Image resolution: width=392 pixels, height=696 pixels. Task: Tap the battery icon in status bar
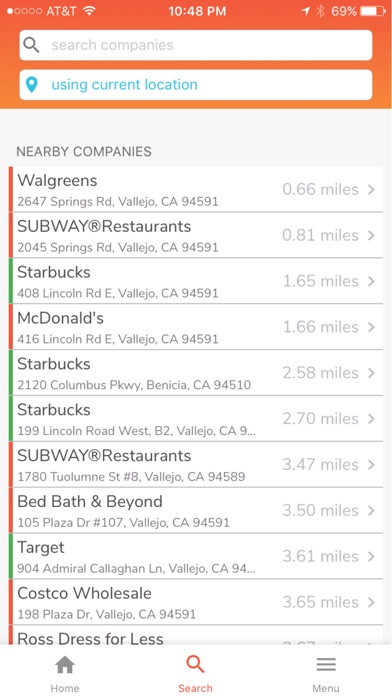click(373, 11)
